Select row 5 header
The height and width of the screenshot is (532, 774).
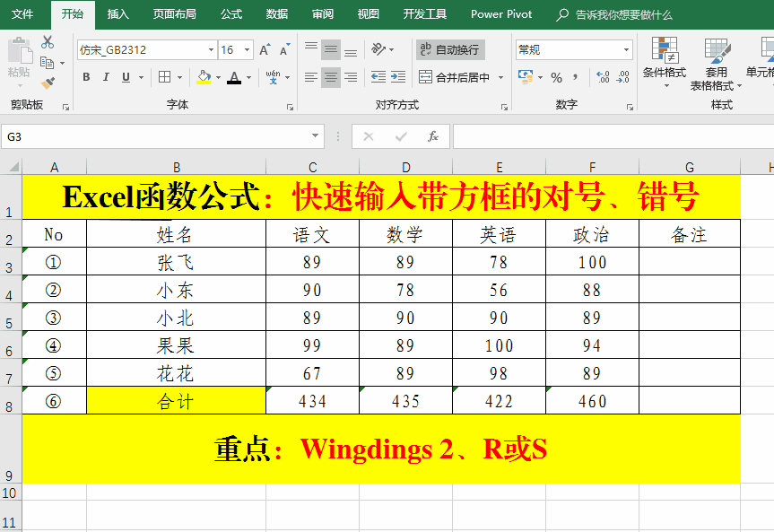click(x=10, y=317)
